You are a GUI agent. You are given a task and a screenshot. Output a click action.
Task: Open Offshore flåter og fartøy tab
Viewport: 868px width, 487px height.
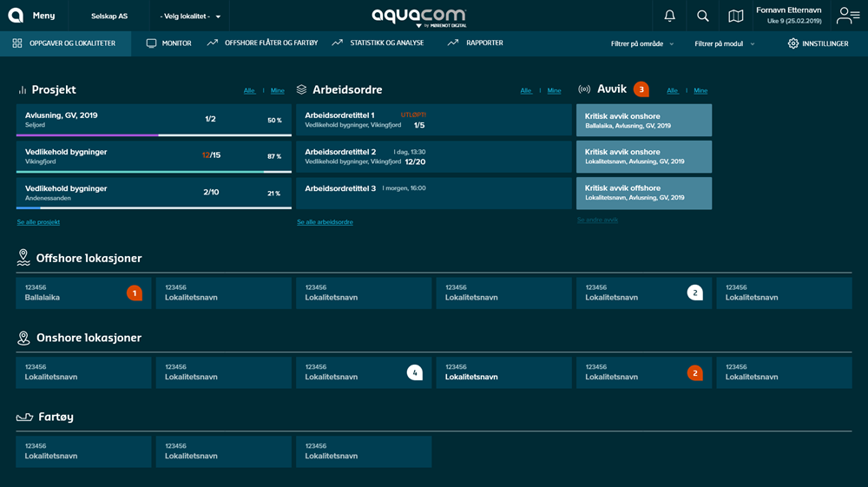click(262, 43)
